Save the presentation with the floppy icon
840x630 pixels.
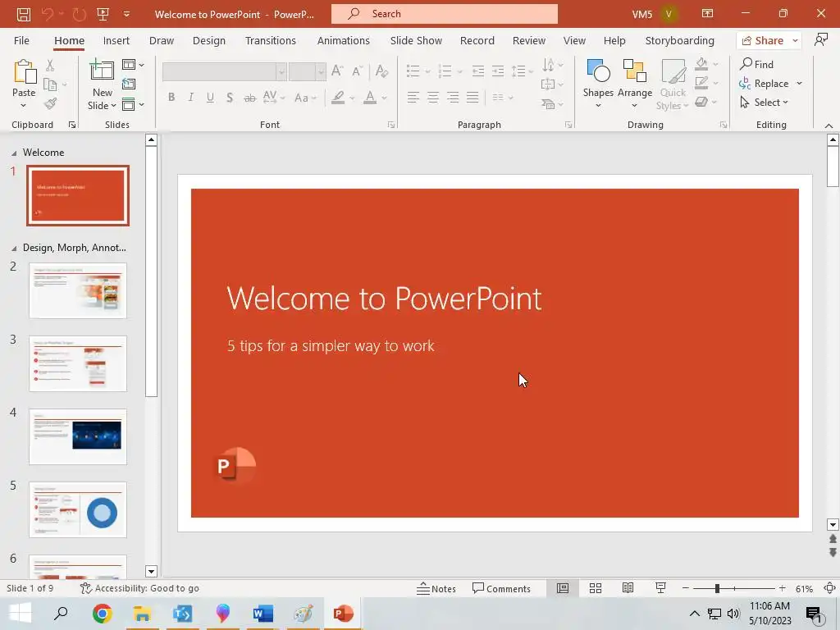click(23, 14)
